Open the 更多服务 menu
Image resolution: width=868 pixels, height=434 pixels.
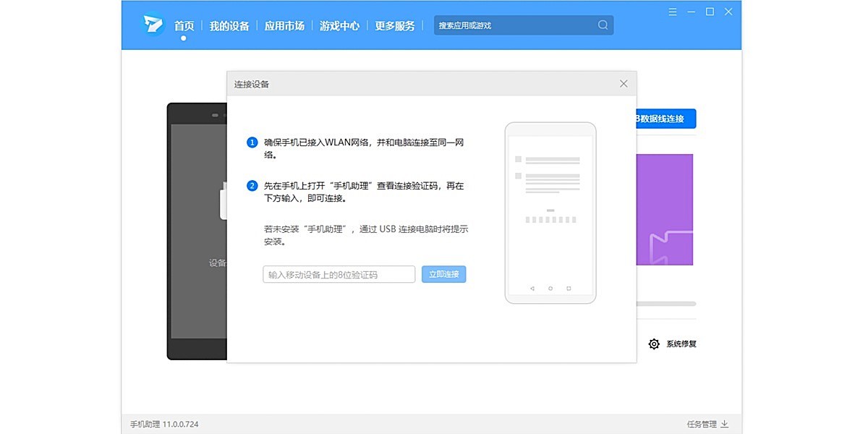tap(395, 25)
